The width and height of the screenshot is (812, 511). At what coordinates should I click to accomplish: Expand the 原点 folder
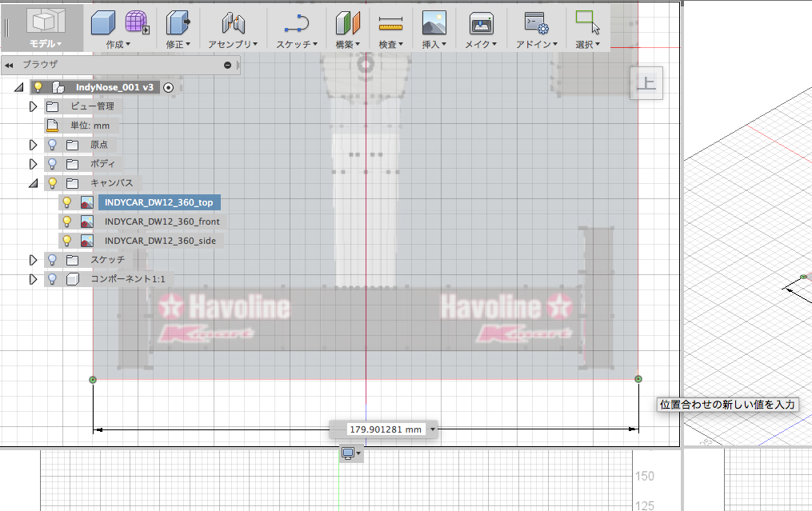point(33,145)
